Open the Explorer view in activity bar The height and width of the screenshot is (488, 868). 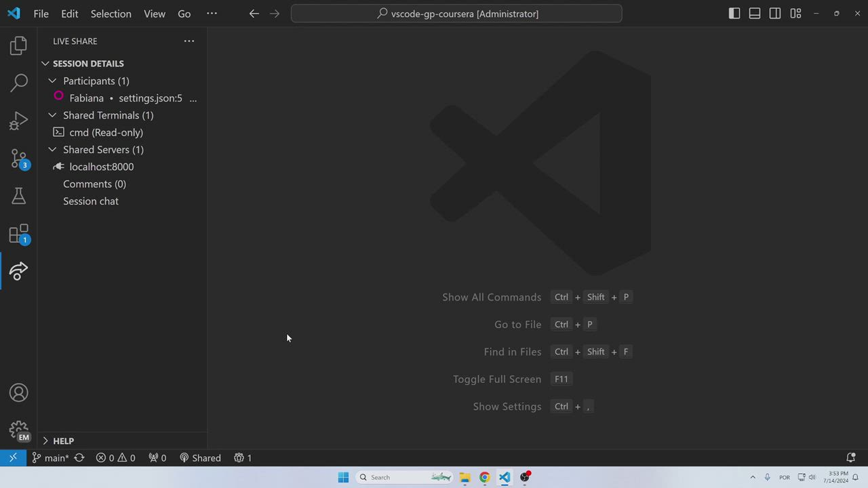[18, 46]
